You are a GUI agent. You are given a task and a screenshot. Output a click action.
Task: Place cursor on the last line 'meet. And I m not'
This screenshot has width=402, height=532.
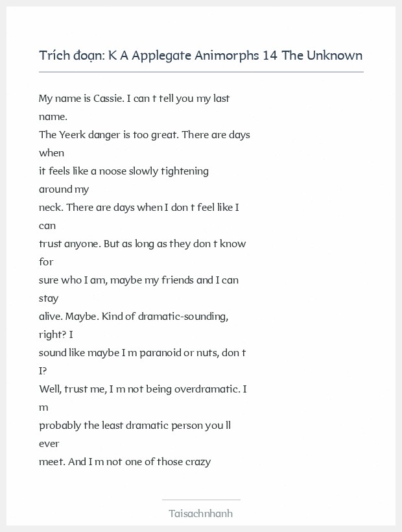point(124,462)
